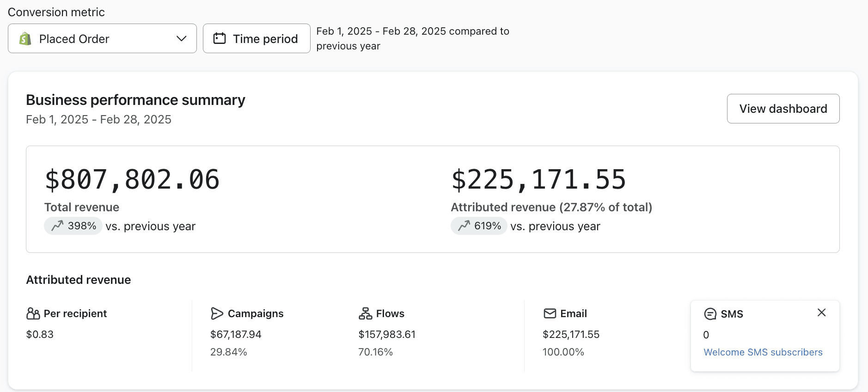
Task: Click the trend arrow icon beside 398%
Action: click(x=57, y=226)
